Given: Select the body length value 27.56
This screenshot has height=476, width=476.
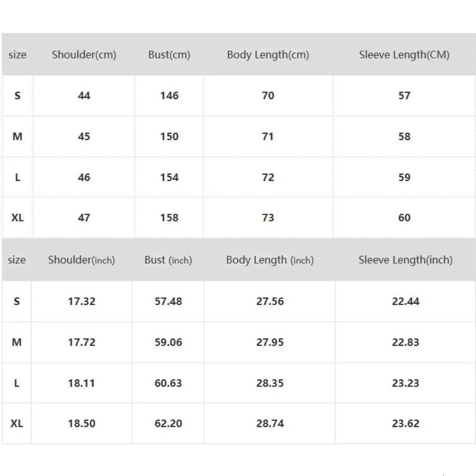Looking at the screenshot, I should (270, 301).
